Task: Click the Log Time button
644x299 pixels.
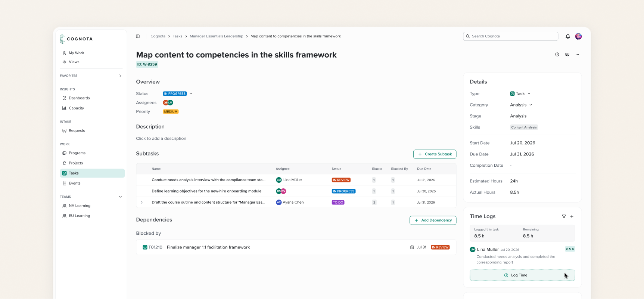Action: [522, 275]
